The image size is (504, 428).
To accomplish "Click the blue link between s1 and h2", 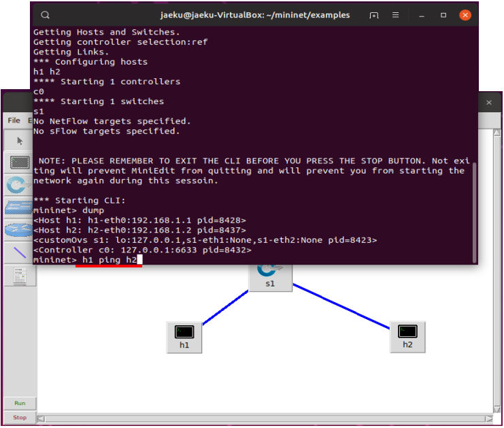I will 341,306.
